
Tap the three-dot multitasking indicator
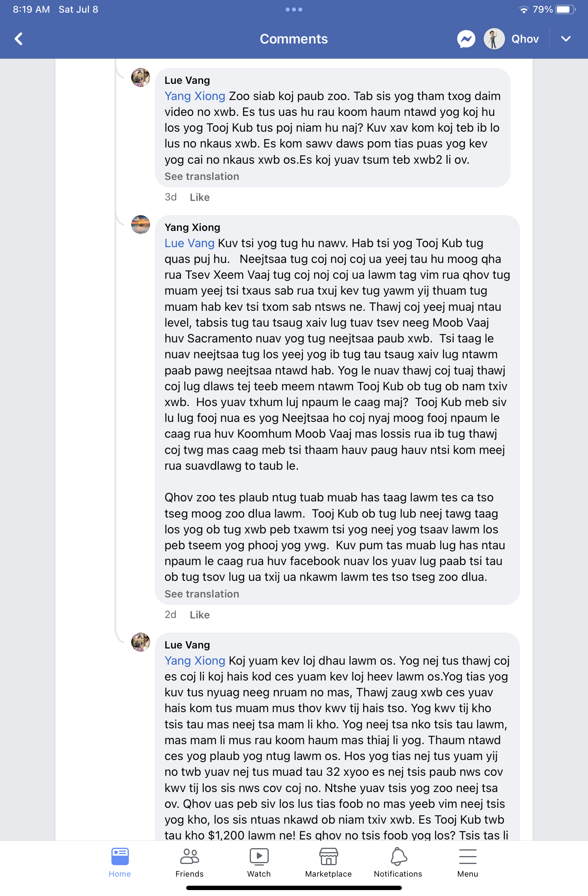(294, 9)
